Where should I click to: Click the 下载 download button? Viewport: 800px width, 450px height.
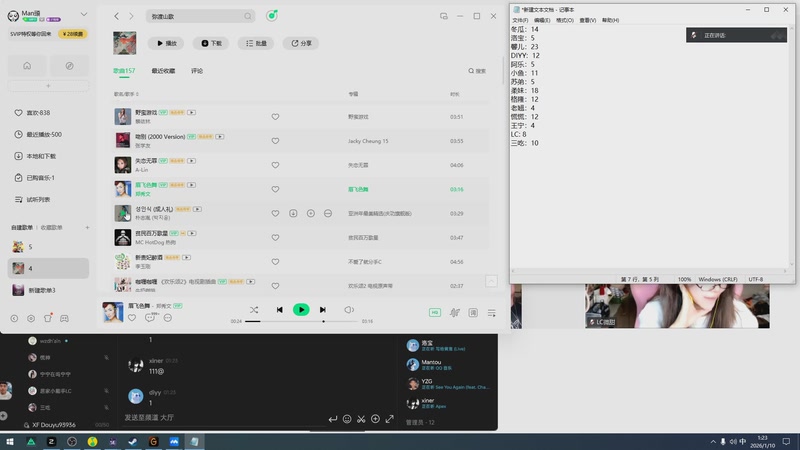211,43
